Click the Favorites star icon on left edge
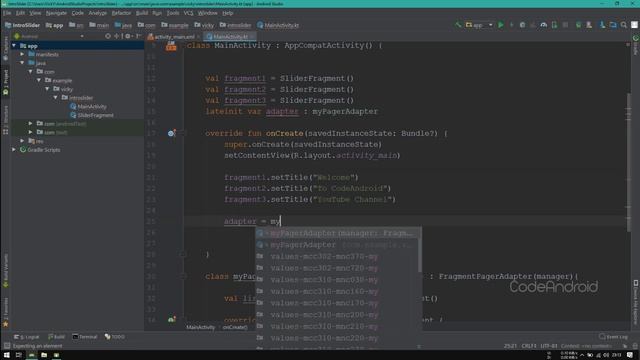The width and height of the screenshot is (640, 360). 5,324
